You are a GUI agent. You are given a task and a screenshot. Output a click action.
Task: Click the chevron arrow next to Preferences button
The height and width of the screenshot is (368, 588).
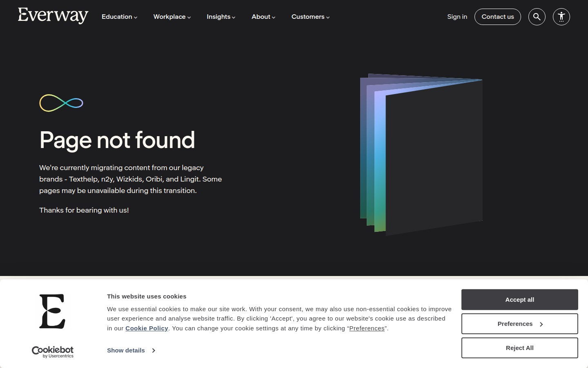541,324
